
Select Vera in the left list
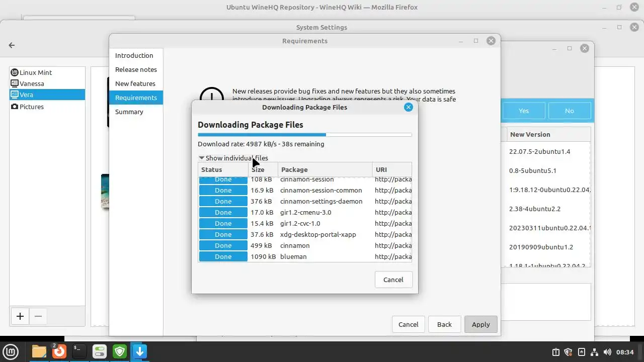tap(47, 95)
